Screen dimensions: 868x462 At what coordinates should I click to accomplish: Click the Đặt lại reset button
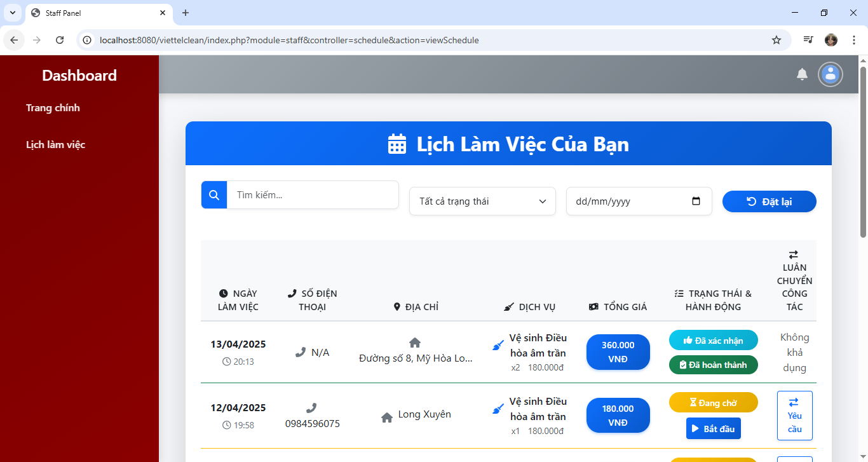coord(769,201)
